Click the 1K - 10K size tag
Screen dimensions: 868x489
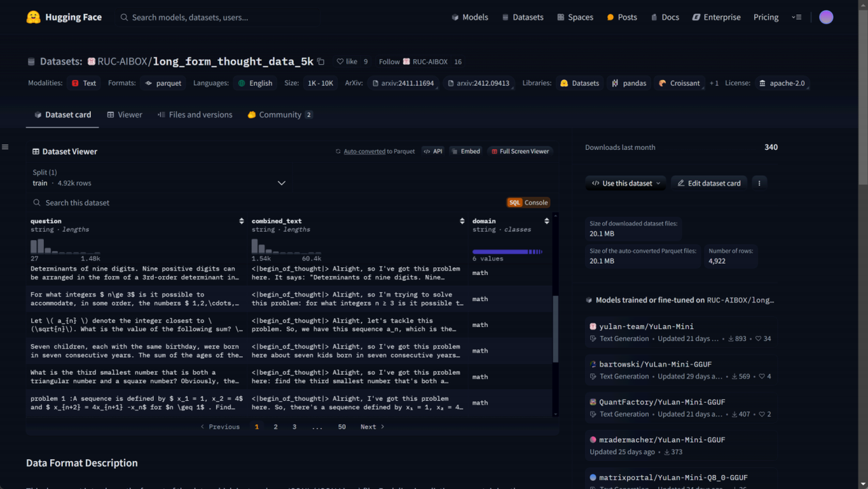point(320,83)
